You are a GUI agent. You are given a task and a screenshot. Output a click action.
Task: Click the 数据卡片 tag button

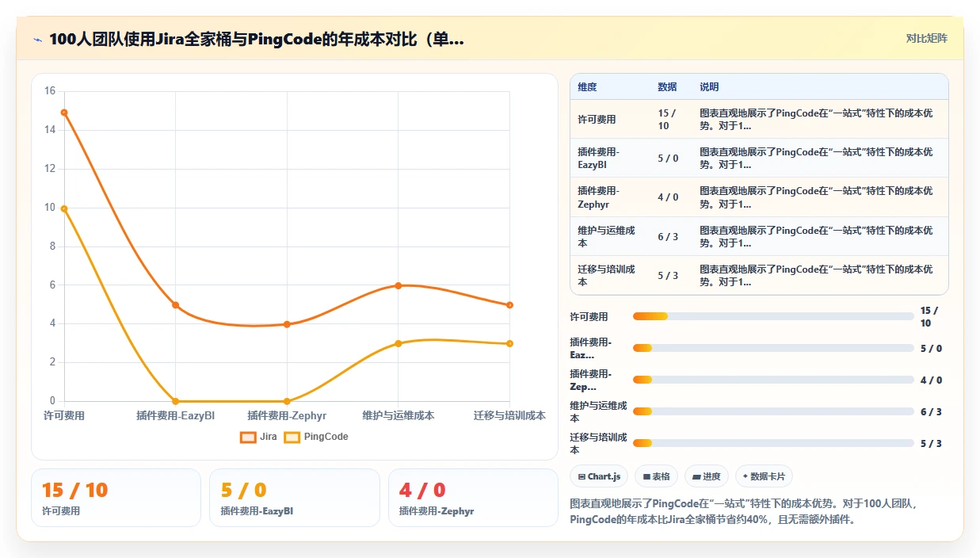coord(764,476)
